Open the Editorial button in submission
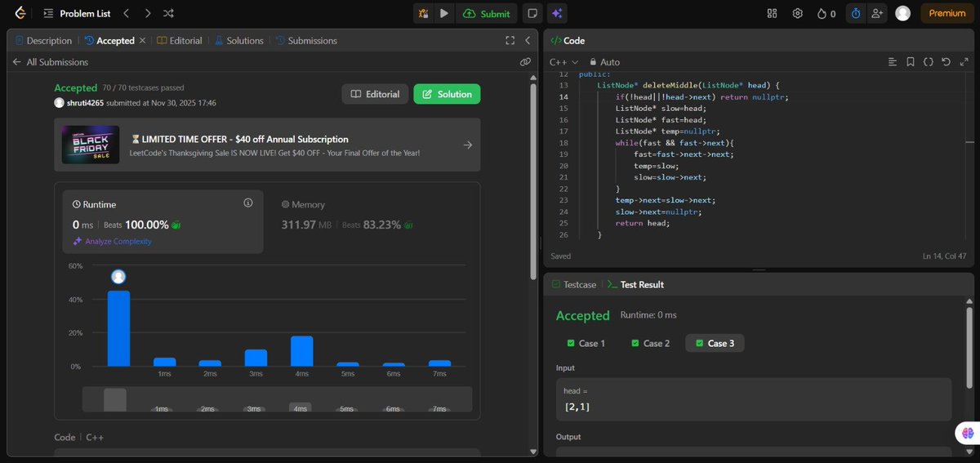This screenshot has height=463, width=980. 375,94
